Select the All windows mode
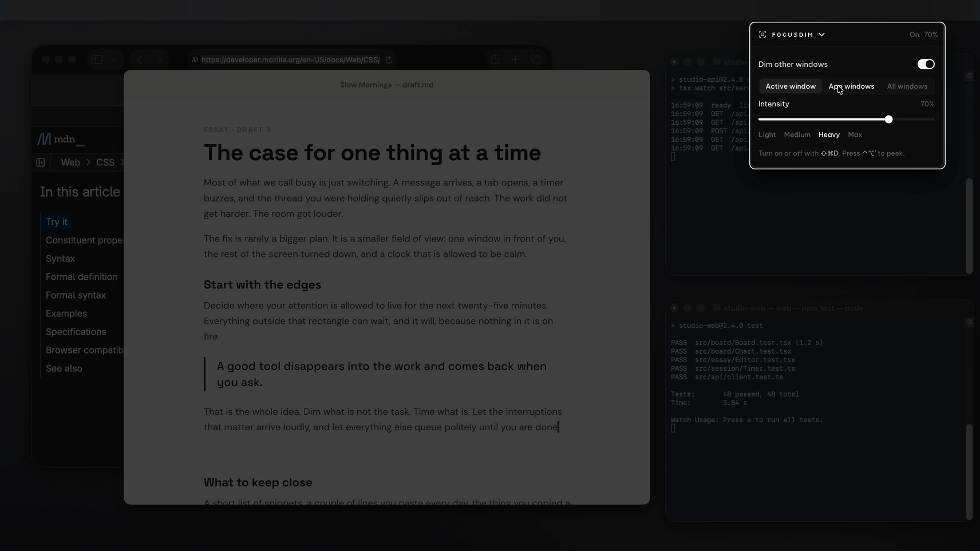980x551 pixels. (x=907, y=86)
